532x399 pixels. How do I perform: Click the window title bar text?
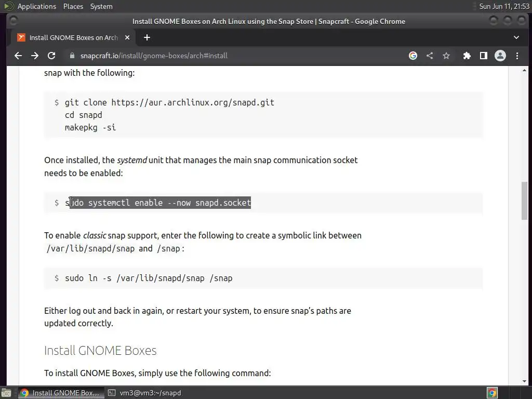(269, 21)
